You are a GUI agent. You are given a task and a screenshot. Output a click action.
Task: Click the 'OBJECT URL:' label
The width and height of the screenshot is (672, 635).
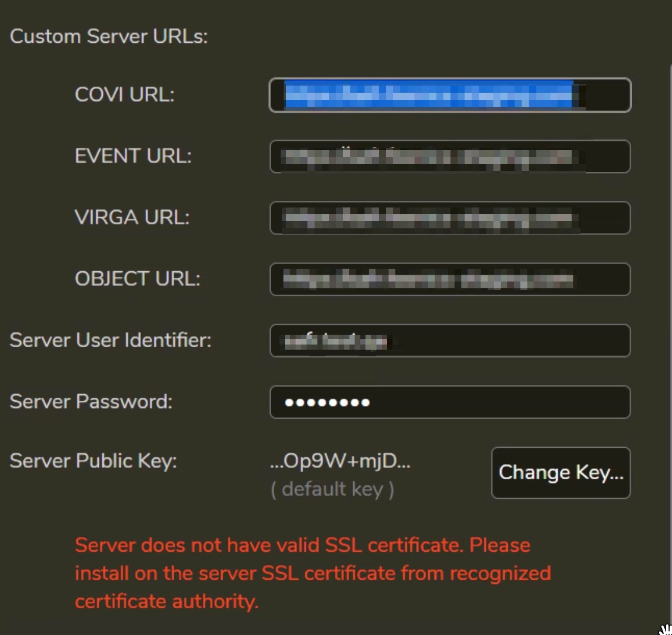[x=137, y=278]
